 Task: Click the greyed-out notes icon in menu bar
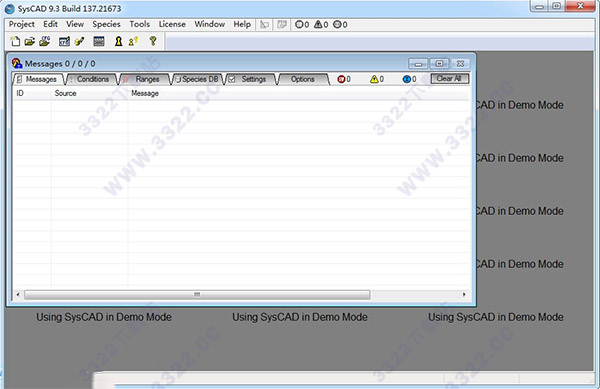click(x=282, y=24)
